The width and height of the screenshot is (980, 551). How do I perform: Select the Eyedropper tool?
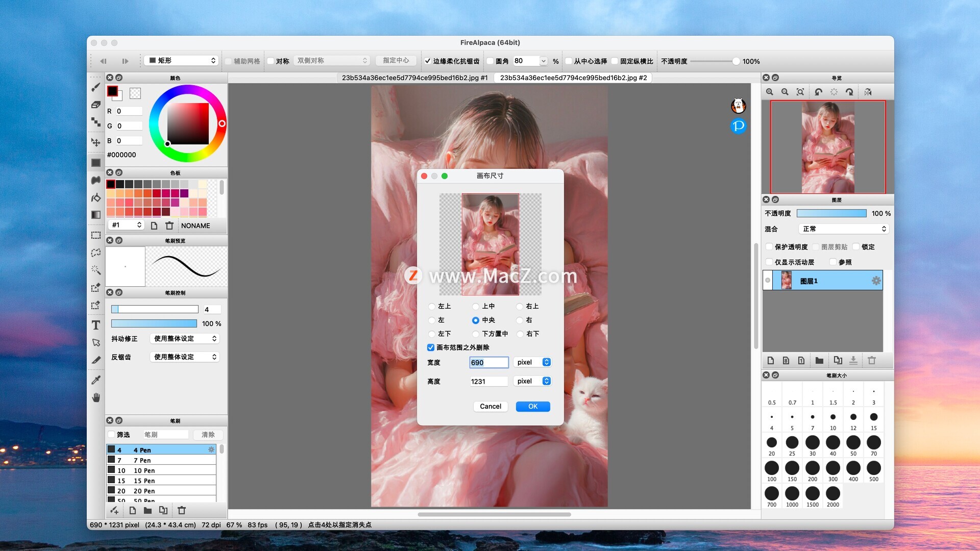coord(95,380)
